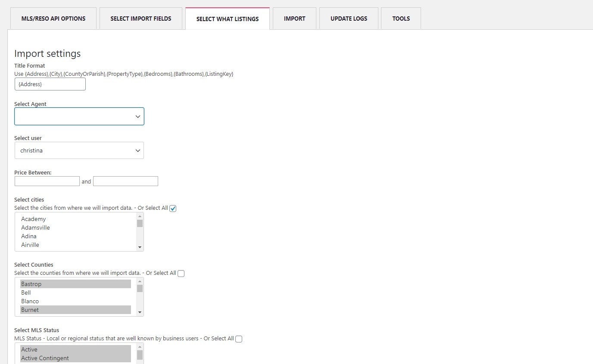Select Adina in the cities list
This screenshot has height=364, width=593.
75,236
